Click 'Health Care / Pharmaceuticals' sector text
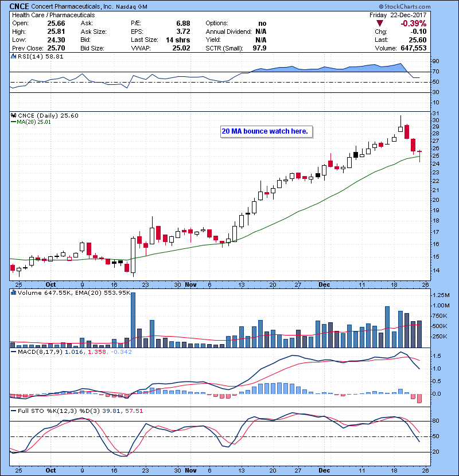Viewport: 459px width, 476px height. pyautogui.click(x=53, y=15)
